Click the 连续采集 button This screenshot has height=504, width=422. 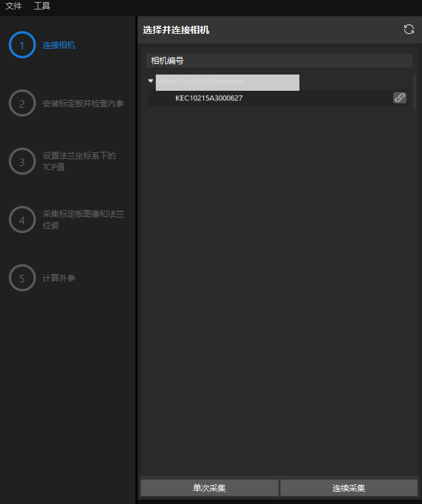[x=349, y=488]
